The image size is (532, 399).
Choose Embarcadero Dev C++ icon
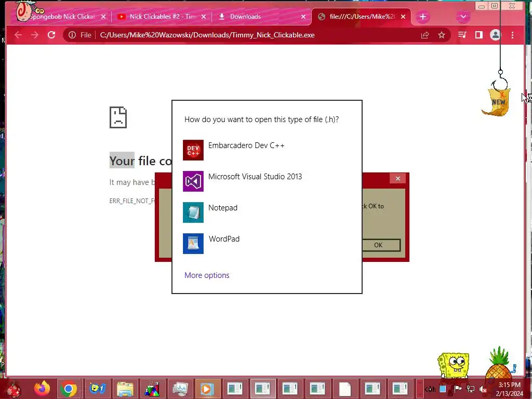193,150
